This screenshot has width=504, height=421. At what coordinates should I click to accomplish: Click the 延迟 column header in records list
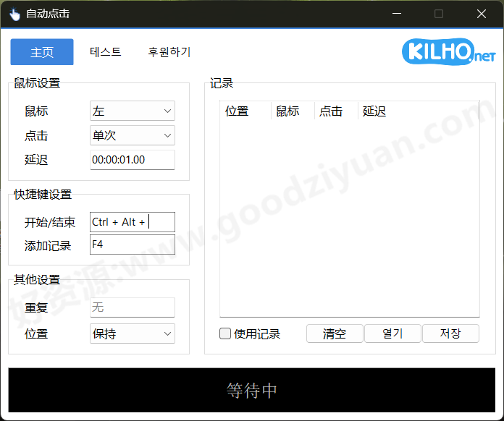(418, 111)
